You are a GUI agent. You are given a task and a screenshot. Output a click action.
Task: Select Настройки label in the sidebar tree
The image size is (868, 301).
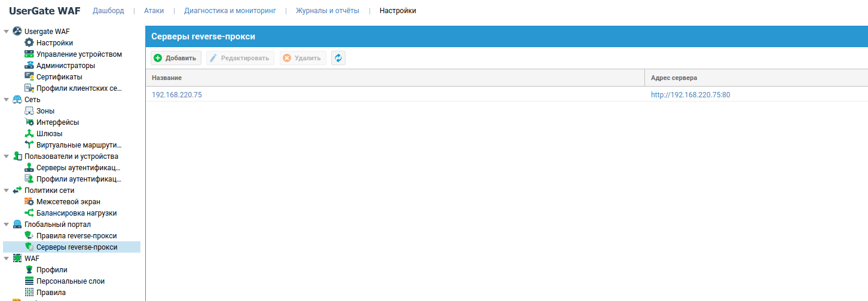click(54, 43)
